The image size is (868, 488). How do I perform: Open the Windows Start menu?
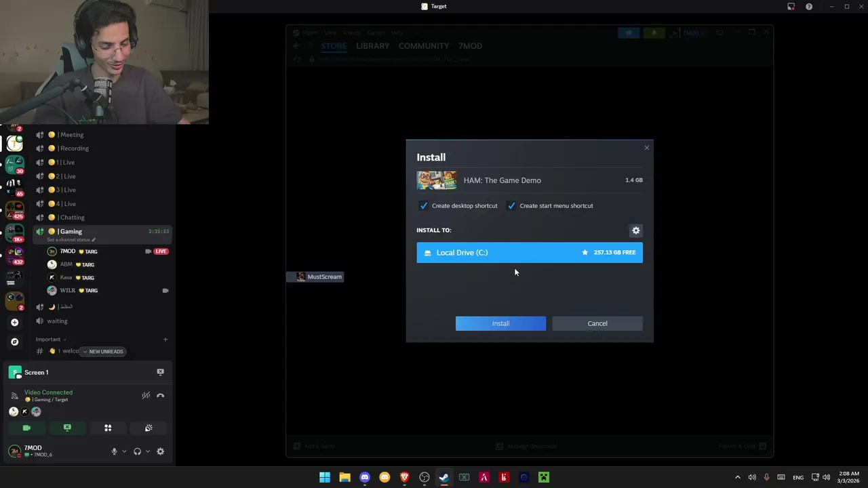click(325, 477)
